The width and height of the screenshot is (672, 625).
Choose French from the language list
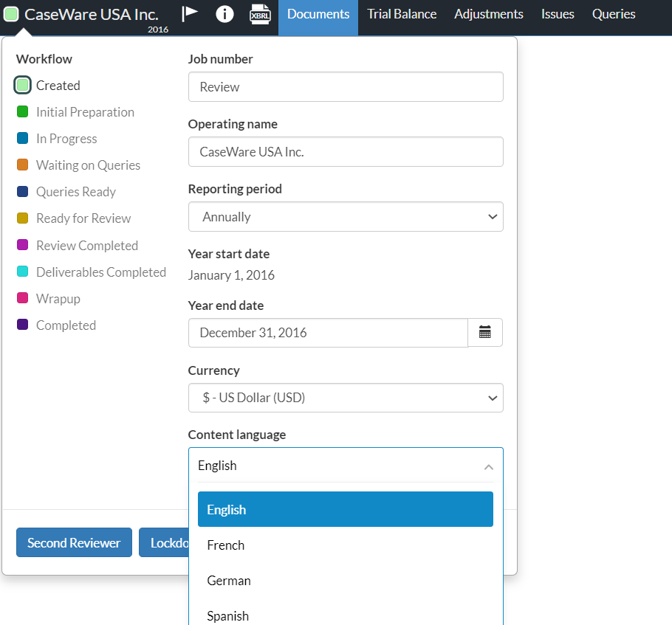pyautogui.click(x=226, y=545)
